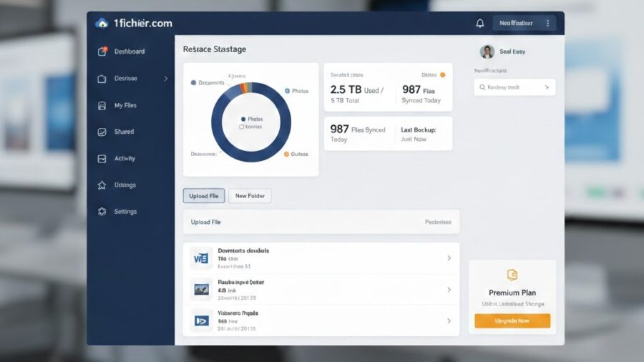Click the Dashboard sidebar icon
Image resolution: width=644 pixels, height=362 pixels.
(102, 52)
